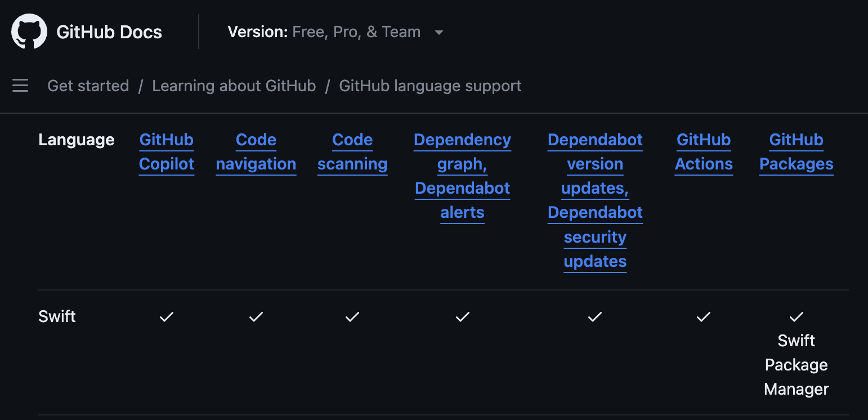Click Swift's GitHub Actions checkmark

click(704, 317)
